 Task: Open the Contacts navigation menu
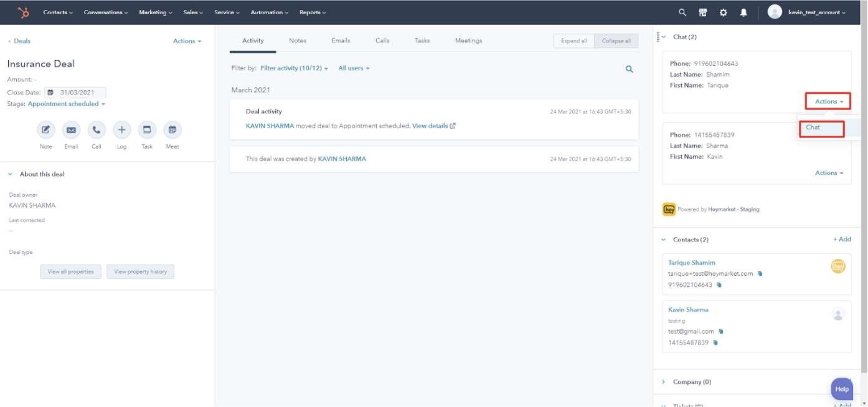(x=58, y=12)
